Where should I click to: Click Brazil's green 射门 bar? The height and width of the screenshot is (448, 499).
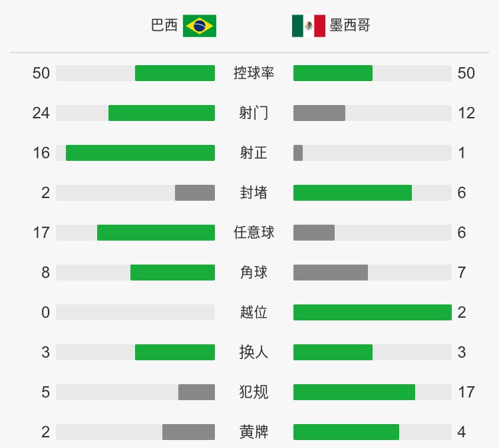pos(162,113)
